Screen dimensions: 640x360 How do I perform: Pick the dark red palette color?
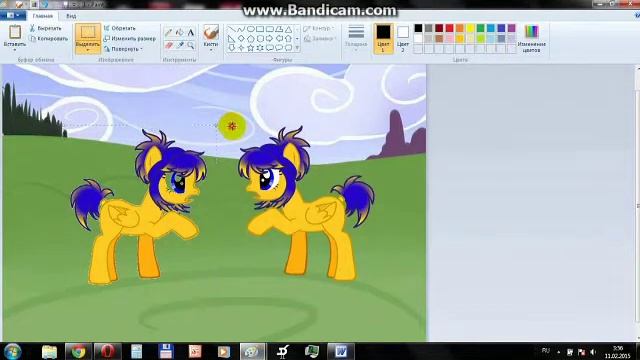click(439, 28)
